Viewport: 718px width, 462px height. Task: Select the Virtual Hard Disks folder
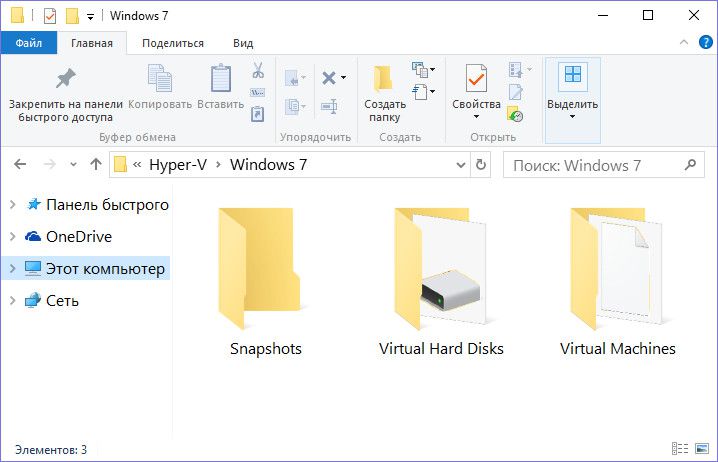(x=441, y=282)
